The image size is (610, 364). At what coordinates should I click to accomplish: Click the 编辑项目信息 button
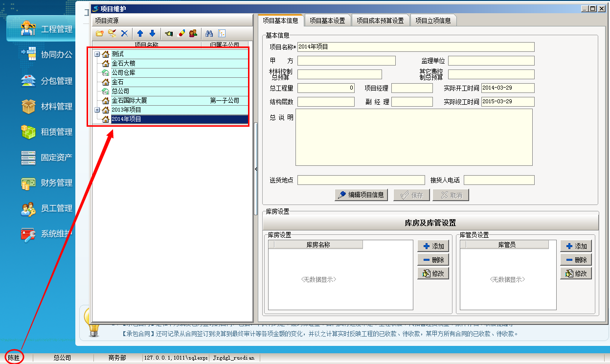click(361, 195)
